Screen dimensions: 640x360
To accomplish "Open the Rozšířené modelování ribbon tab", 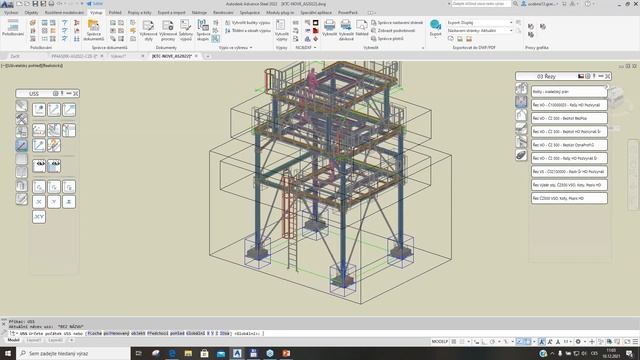I will coord(64,13).
